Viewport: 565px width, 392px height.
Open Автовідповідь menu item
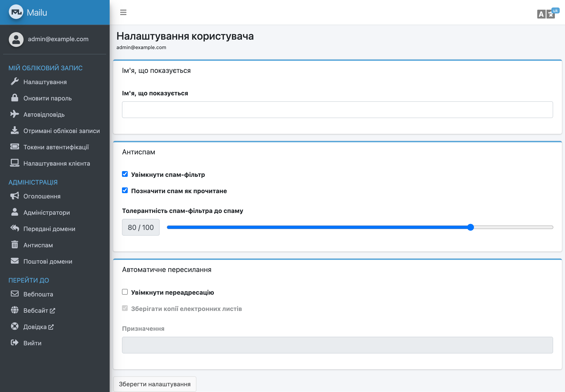[55, 115]
